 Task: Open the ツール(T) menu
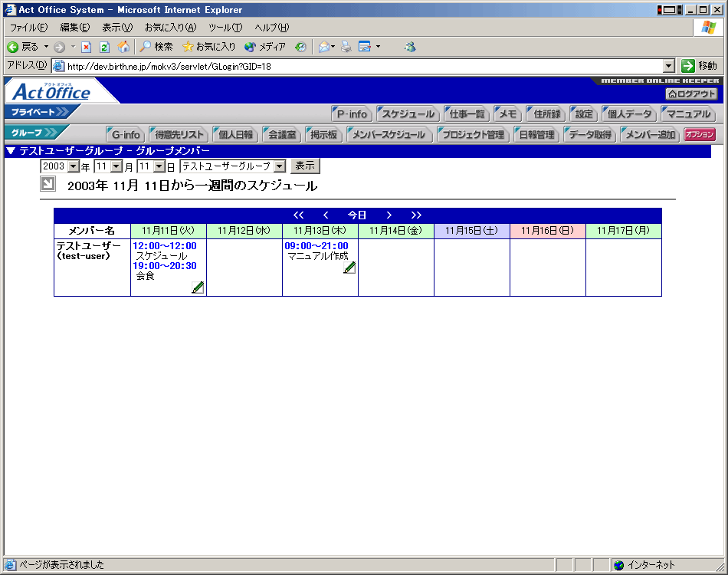click(225, 28)
